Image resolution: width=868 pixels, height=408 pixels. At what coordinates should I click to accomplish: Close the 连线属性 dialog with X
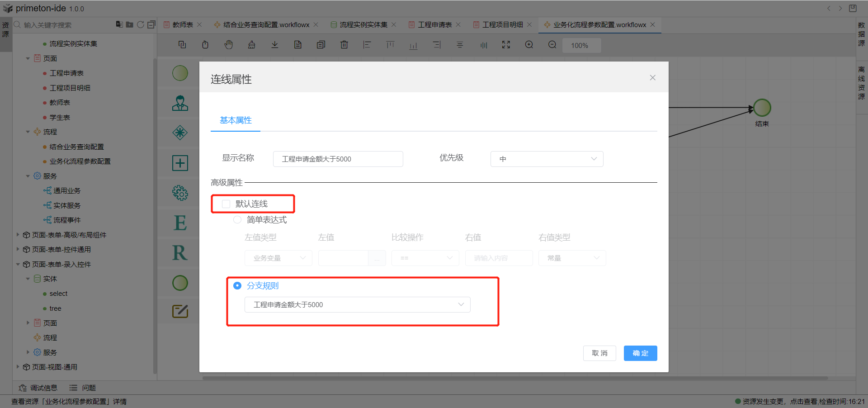tap(652, 78)
